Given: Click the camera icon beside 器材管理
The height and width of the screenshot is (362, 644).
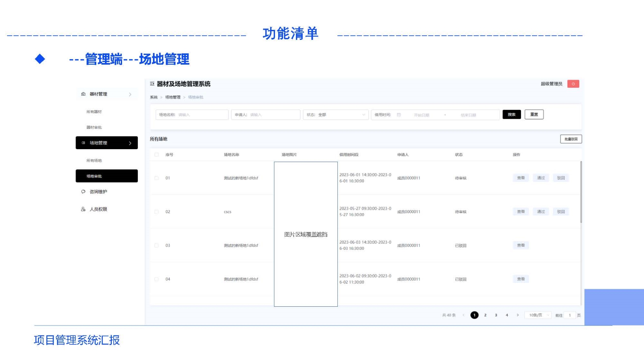Looking at the screenshot, I should (x=83, y=94).
